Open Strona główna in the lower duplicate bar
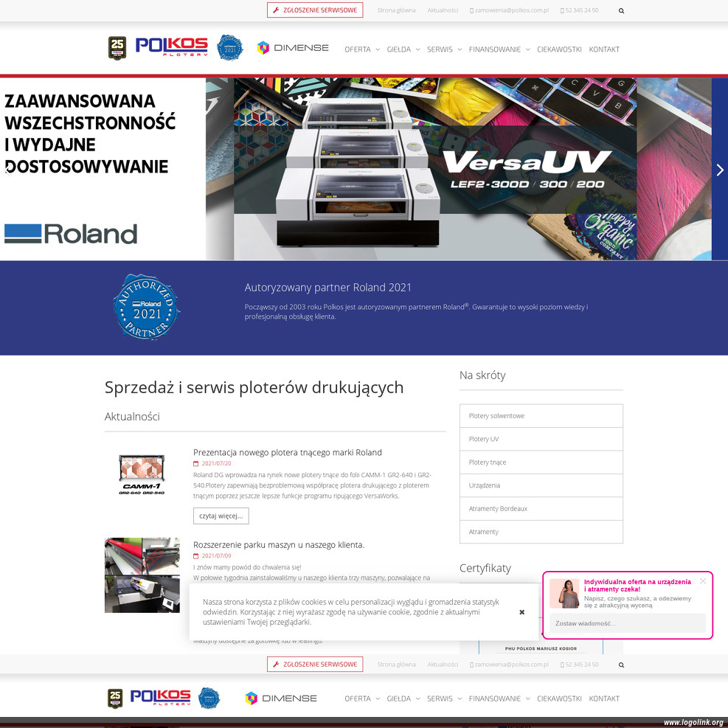The width and height of the screenshot is (728, 728). click(397, 665)
